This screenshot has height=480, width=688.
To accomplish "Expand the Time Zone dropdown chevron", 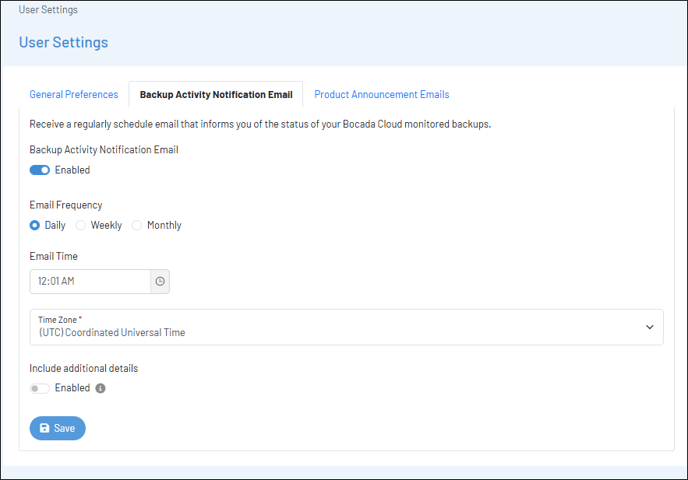I will (650, 327).
